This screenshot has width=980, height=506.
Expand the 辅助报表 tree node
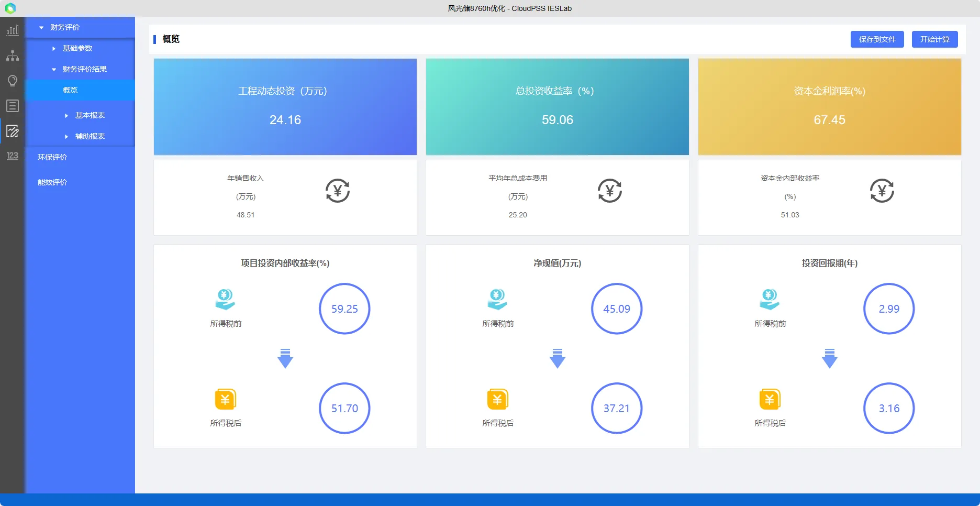click(x=66, y=136)
